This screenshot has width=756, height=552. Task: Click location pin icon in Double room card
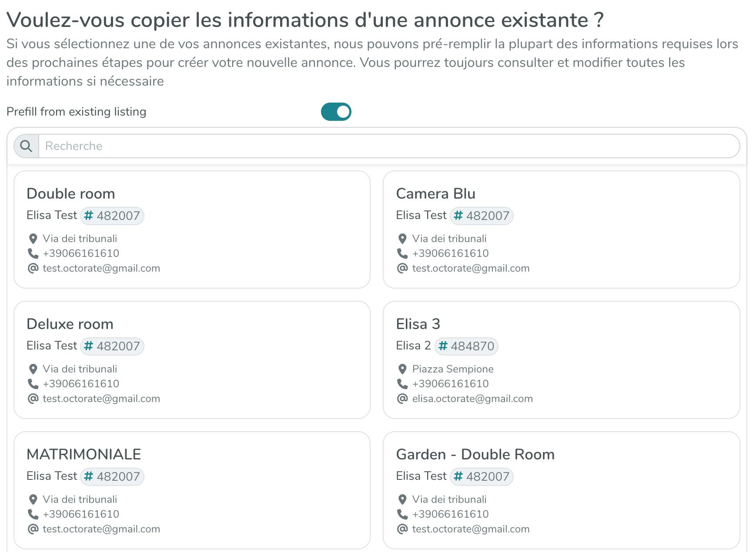(x=33, y=239)
